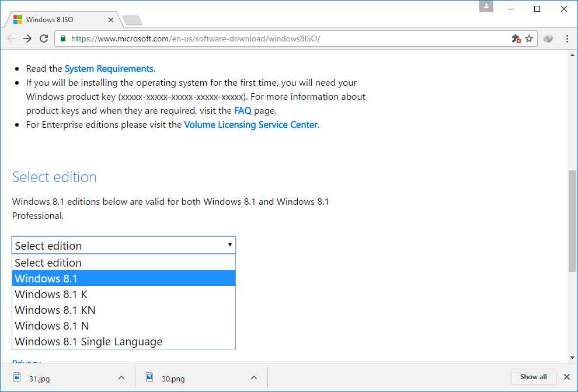Choose Windows 8.1 Single Language
This screenshot has width=578, height=392.
tap(124, 341)
